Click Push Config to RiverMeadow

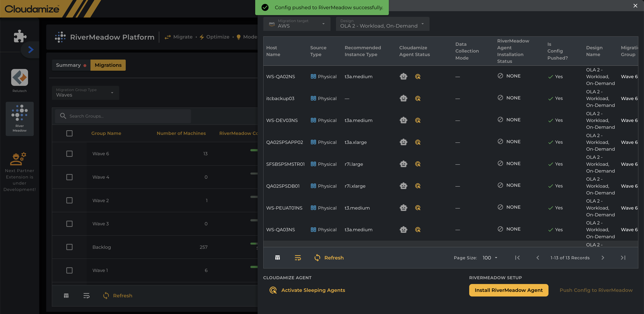point(596,290)
